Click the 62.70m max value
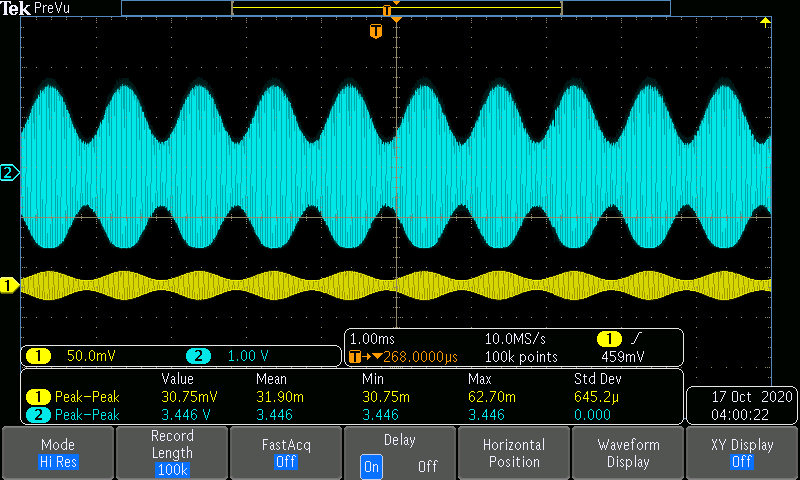The width and height of the screenshot is (800, 480). point(492,397)
